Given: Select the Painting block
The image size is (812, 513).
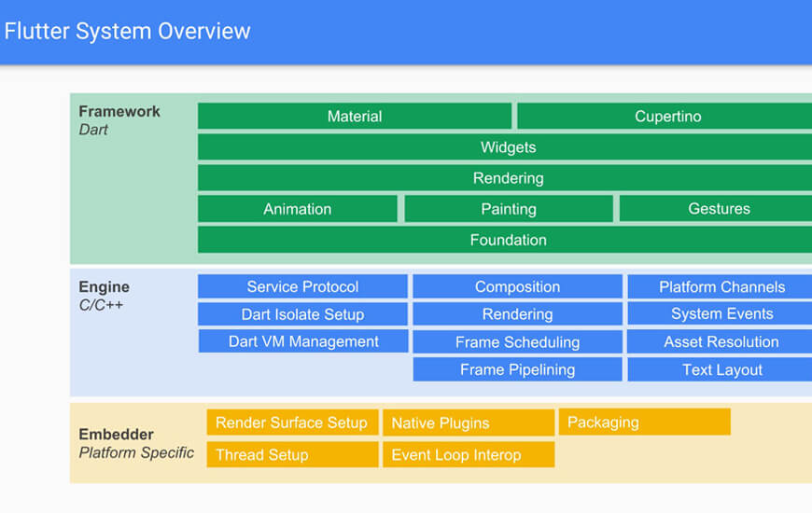Looking at the screenshot, I should (509, 209).
